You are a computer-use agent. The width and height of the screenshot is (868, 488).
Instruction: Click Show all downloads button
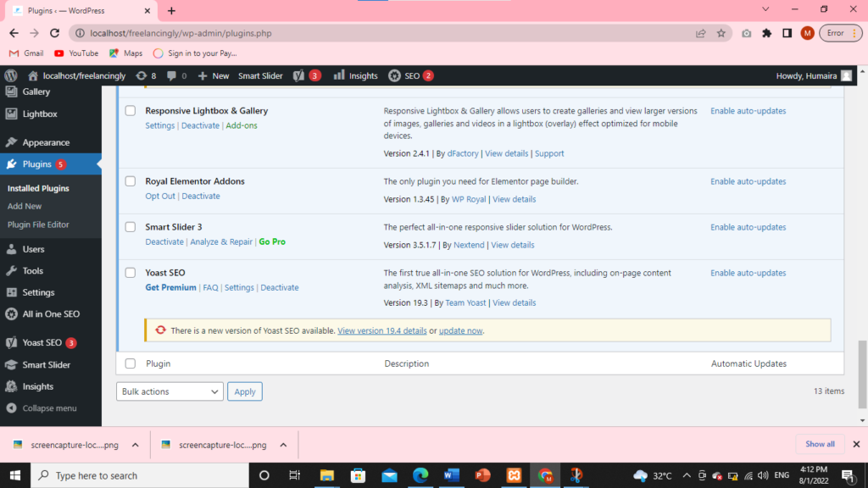(820, 444)
